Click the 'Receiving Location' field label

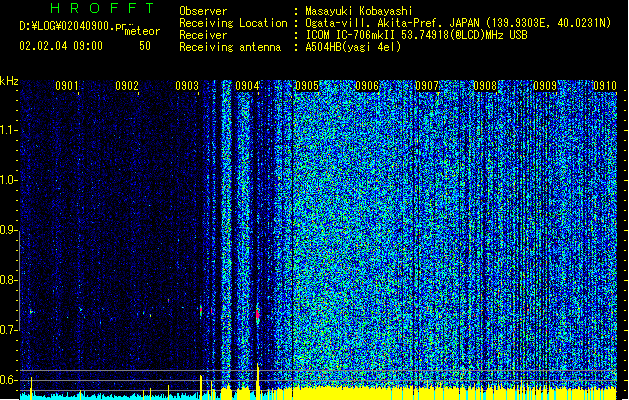coord(233,23)
